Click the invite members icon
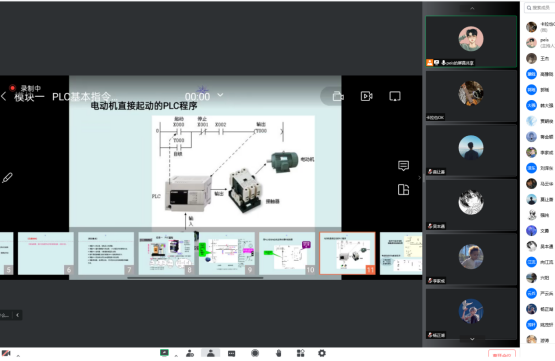555x361 pixels. 190,353
